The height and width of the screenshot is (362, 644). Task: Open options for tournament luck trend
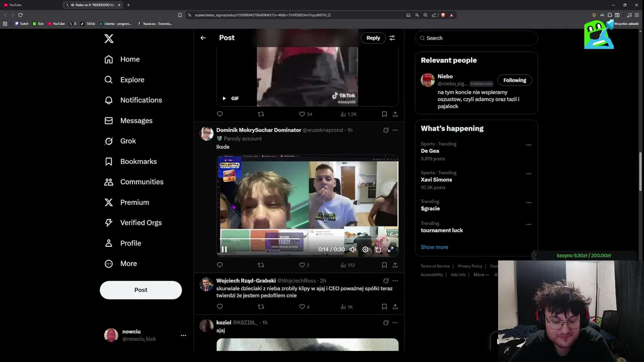tap(528, 224)
